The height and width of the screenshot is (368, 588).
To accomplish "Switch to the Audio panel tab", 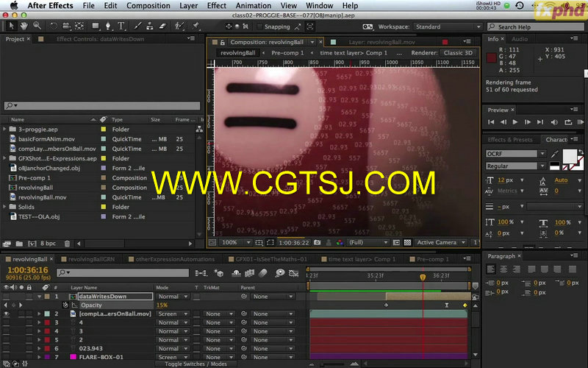I will point(520,39).
